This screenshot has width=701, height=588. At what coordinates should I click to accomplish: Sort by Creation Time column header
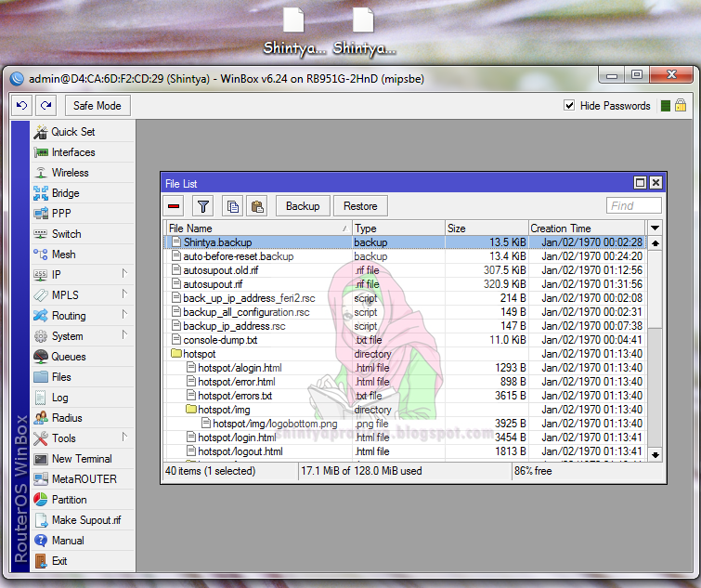587,228
